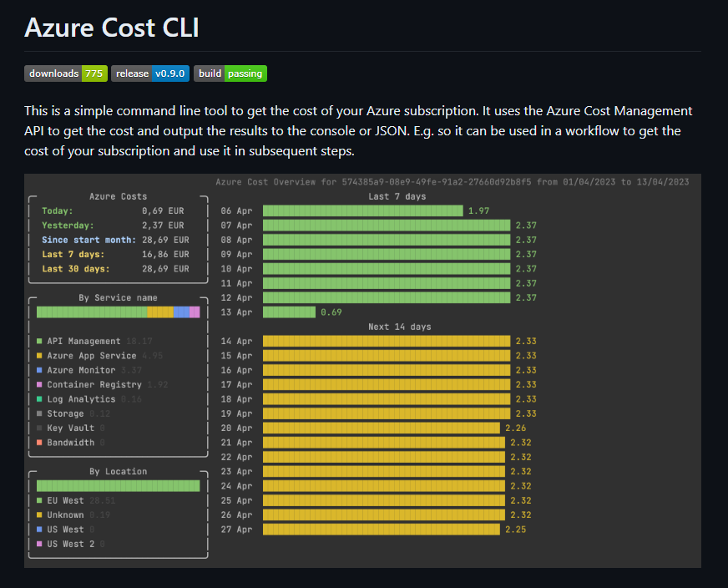Click the 27 Apr forecast bar 2.25

(382, 529)
